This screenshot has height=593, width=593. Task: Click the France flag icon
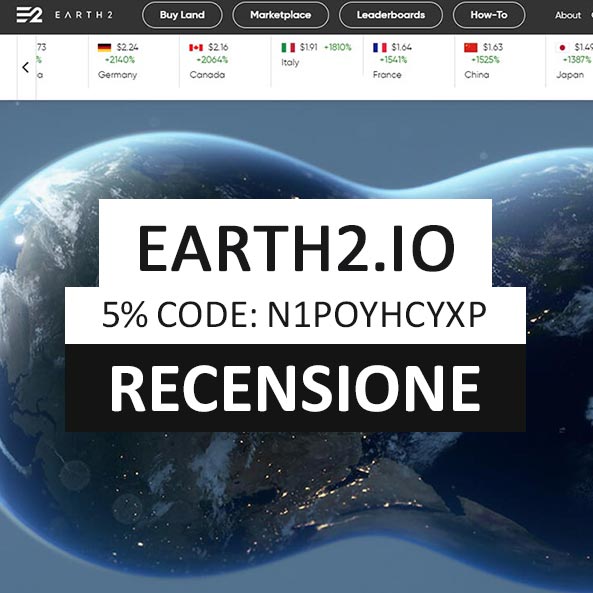[380, 48]
